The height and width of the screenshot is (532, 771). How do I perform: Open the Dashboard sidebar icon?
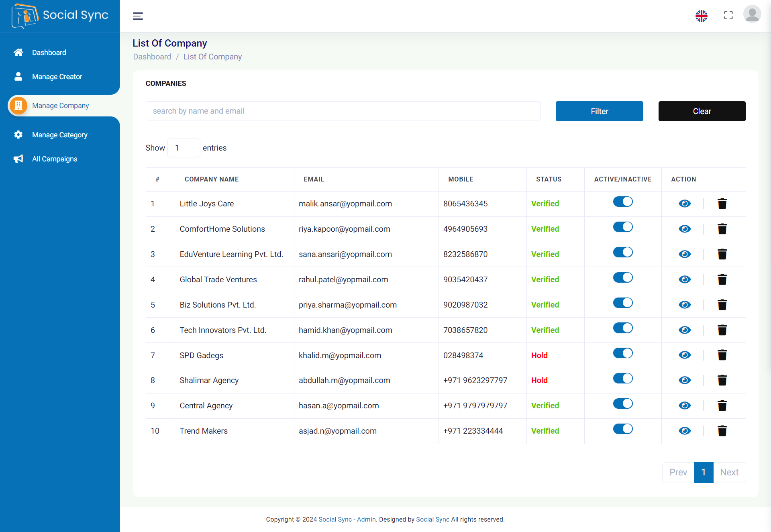18,52
